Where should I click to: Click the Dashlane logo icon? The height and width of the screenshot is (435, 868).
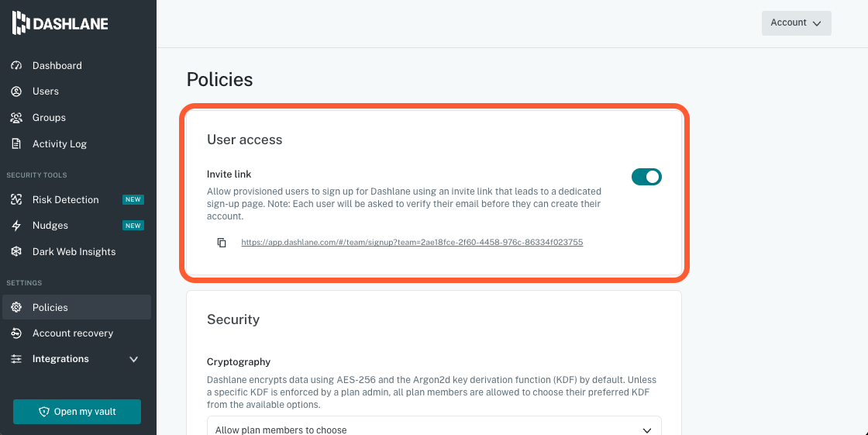(x=21, y=23)
